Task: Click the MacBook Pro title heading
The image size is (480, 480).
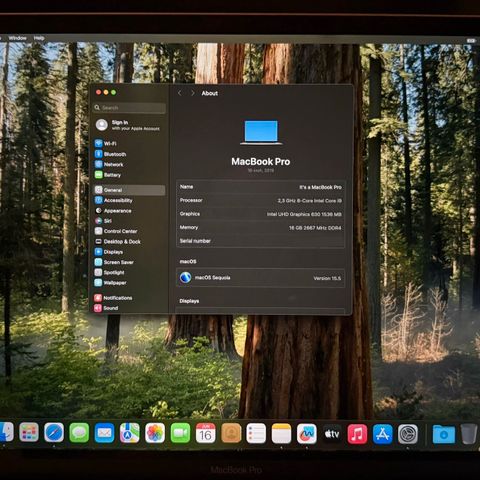Action: (261, 162)
